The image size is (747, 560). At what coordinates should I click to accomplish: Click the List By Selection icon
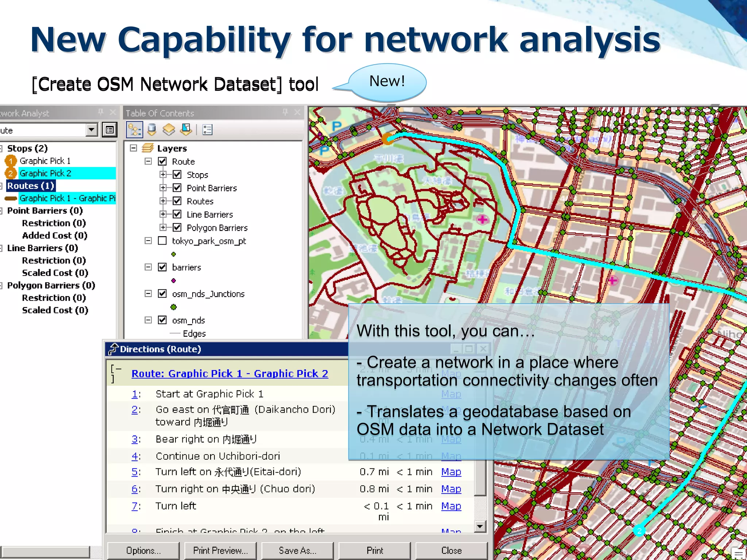pyautogui.click(x=186, y=129)
